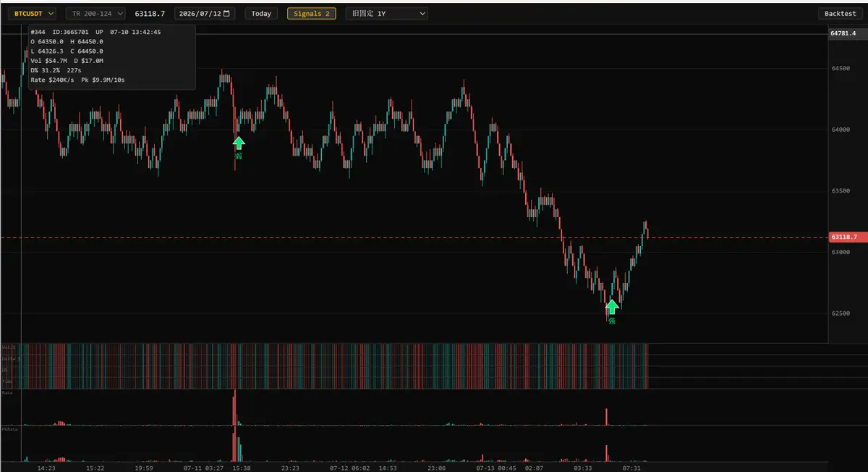The width and height of the screenshot is (868, 472).
Task: Open the BTCUSDT symbol dropdown
Action: (35, 14)
